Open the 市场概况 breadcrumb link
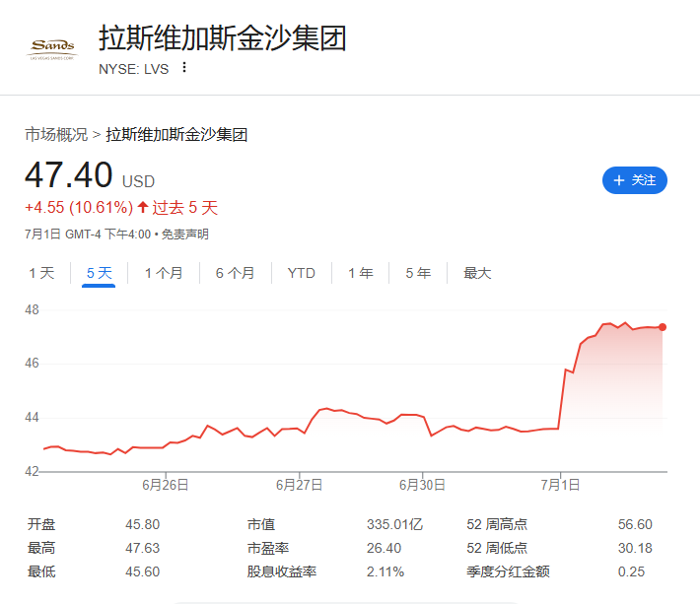This screenshot has width=700, height=604. 56,134
